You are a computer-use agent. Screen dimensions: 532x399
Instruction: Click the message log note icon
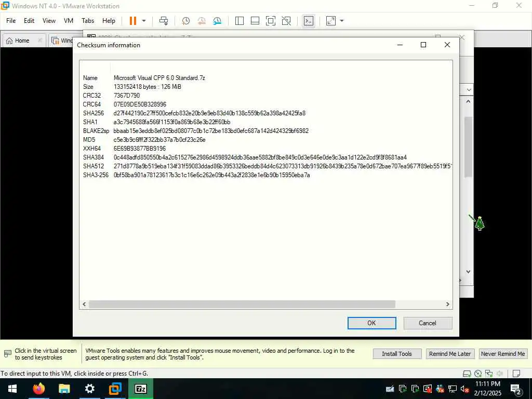[x=516, y=374]
